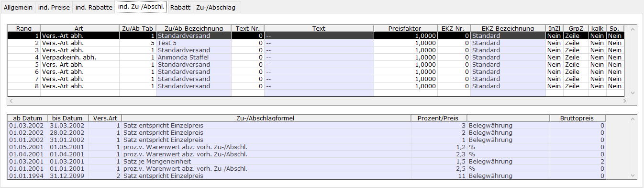The image size is (644, 188).
Task: Select the 01.02.2002 ab Datum cell
Action: (x=27, y=132)
